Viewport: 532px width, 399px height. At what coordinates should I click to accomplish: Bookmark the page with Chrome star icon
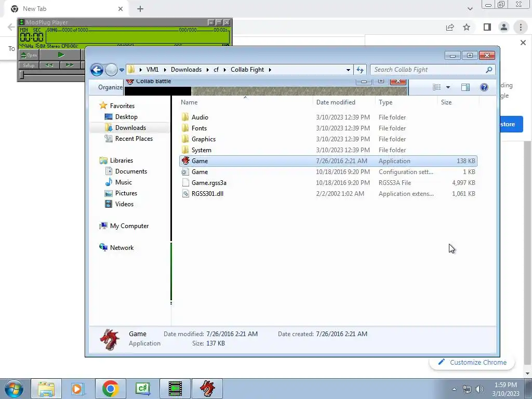click(x=467, y=27)
